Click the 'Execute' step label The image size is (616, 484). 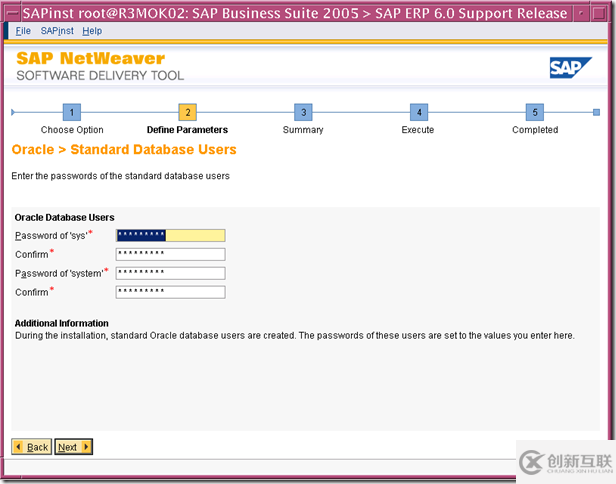click(x=418, y=130)
